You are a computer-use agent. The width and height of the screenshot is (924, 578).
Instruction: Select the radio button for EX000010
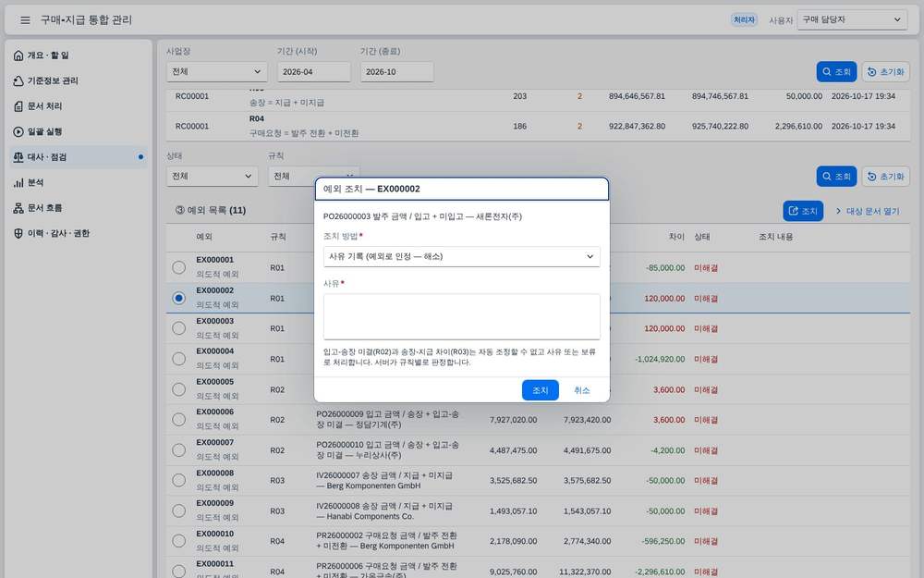[x=178, y=541]
